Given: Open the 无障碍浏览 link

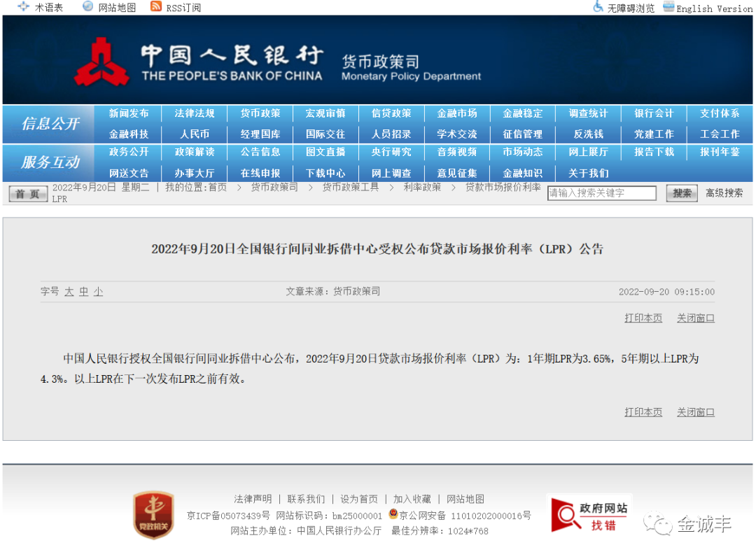Looking at the screenshot, I should tap(631, 8).
